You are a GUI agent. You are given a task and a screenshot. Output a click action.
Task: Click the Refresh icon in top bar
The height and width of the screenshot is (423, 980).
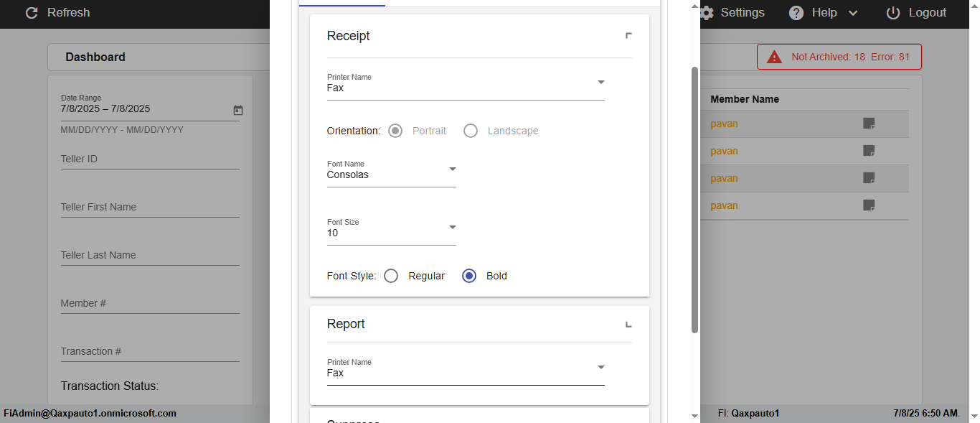32,13
